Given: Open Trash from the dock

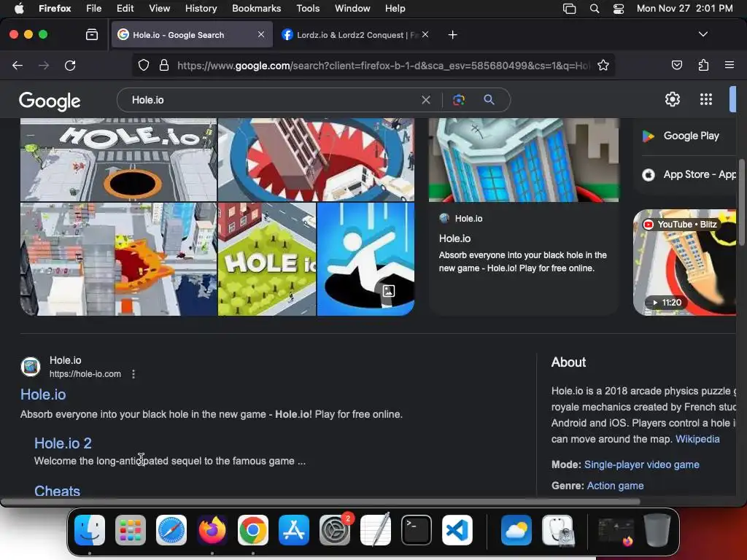Looking at the screenshot, I should coord(657,530).
